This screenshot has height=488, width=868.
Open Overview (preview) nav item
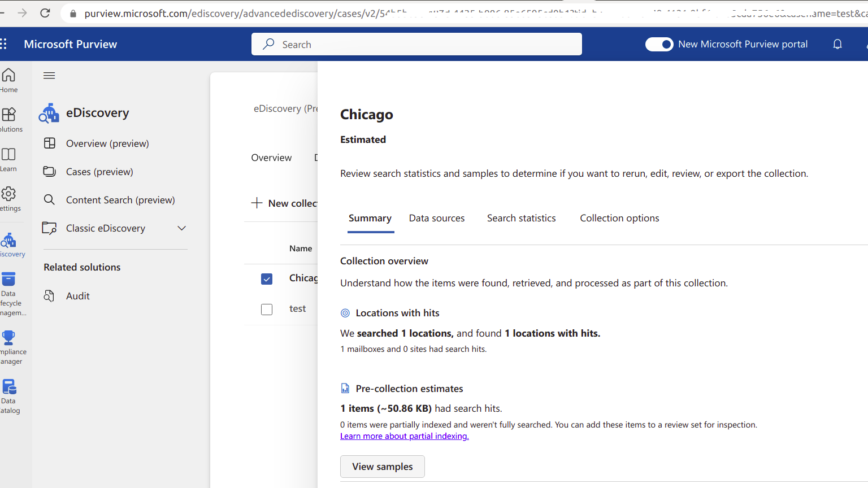click(x=107, y=143)
